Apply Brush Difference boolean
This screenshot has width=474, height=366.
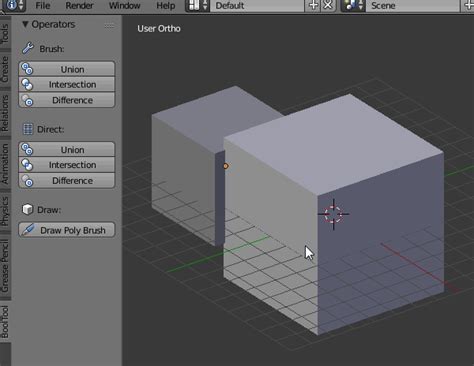(67, 100)
